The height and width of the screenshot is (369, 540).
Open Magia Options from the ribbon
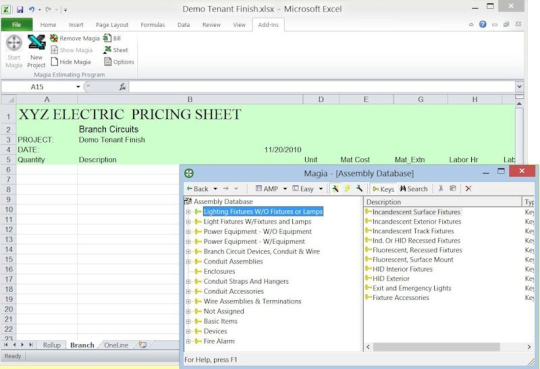[x=119, y=62]
